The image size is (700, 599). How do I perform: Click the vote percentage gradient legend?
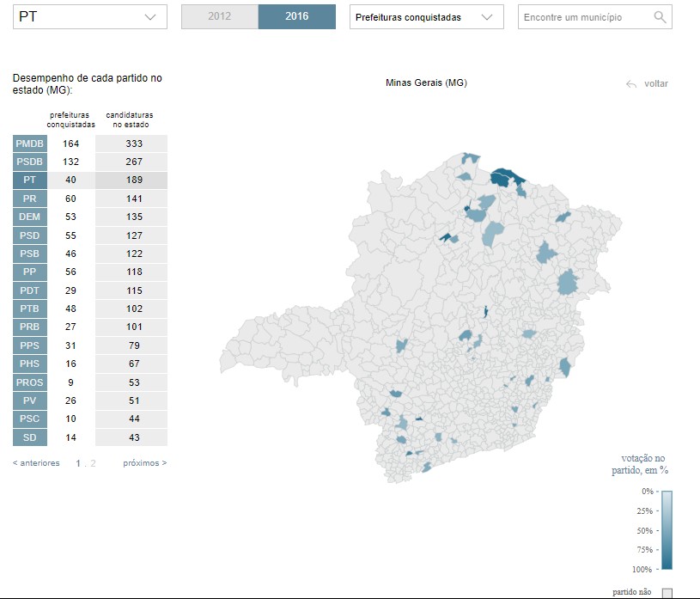(x=667, y=529)
